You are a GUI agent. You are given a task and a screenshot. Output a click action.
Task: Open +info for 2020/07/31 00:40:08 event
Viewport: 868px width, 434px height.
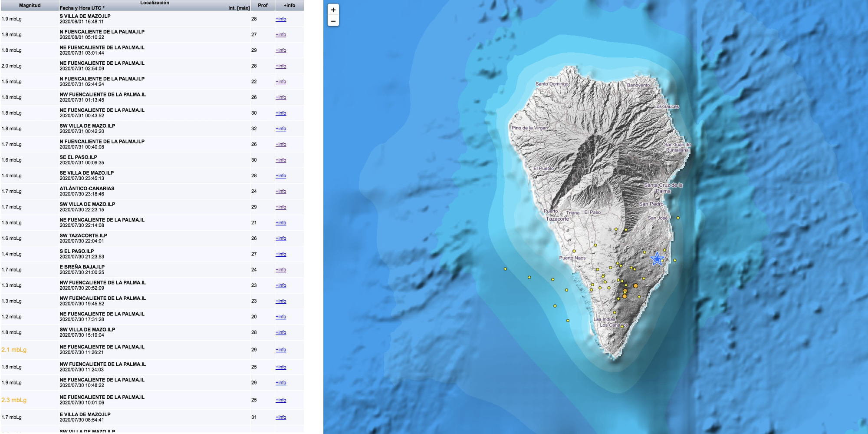(x=281, y=144)
